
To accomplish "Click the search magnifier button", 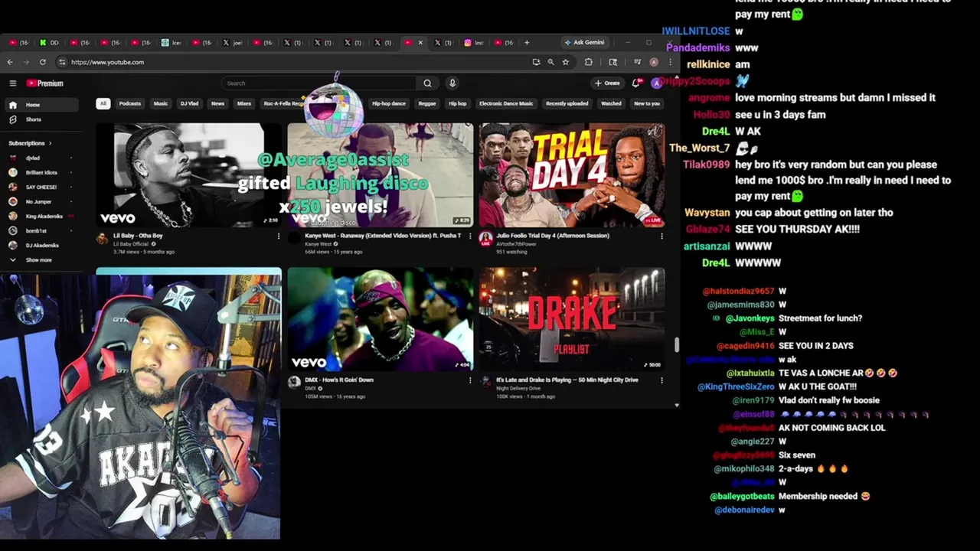I will click(x=427, y=83).
